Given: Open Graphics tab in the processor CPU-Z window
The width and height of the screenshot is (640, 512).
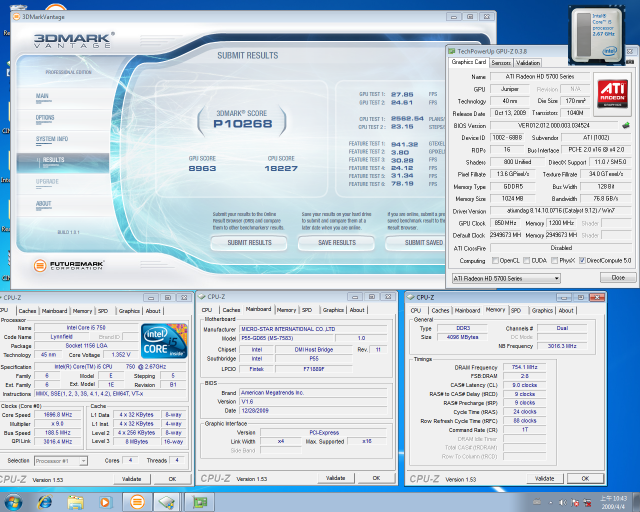Looking at the screenshot, I should (129, 311).
